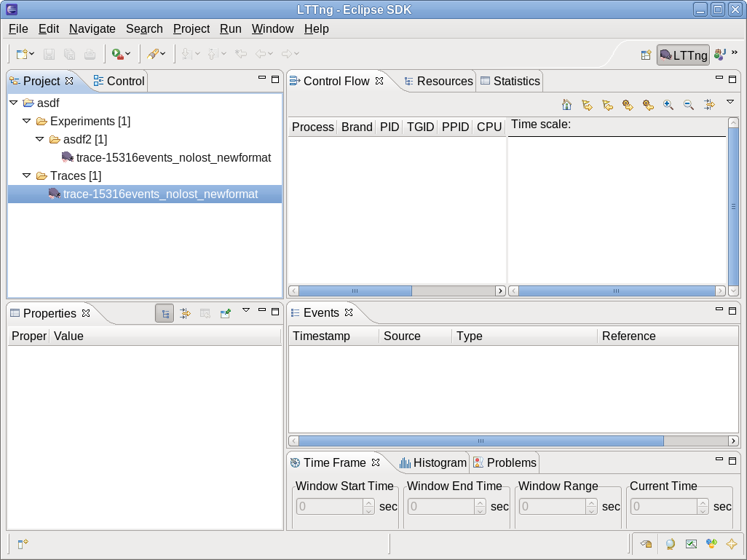The image size is (747, 560).
Task: Open the Search dropdown arrow
Action: (x=163, y=54)
